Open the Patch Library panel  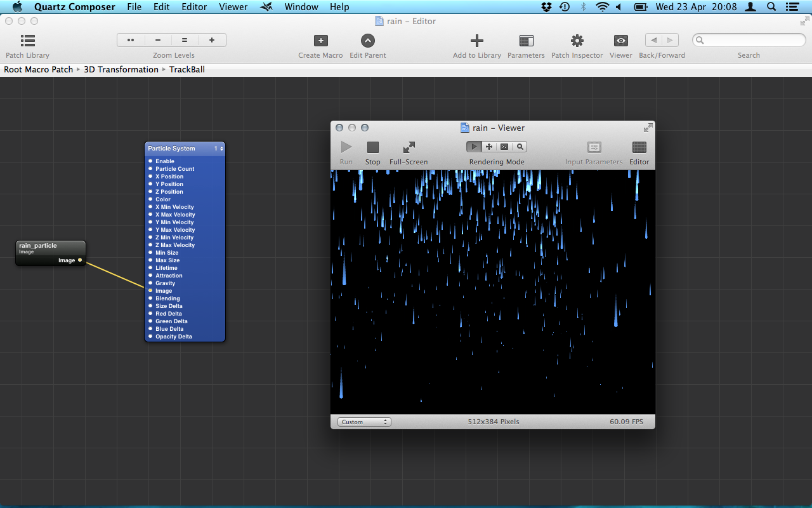[x=28, y=41]
